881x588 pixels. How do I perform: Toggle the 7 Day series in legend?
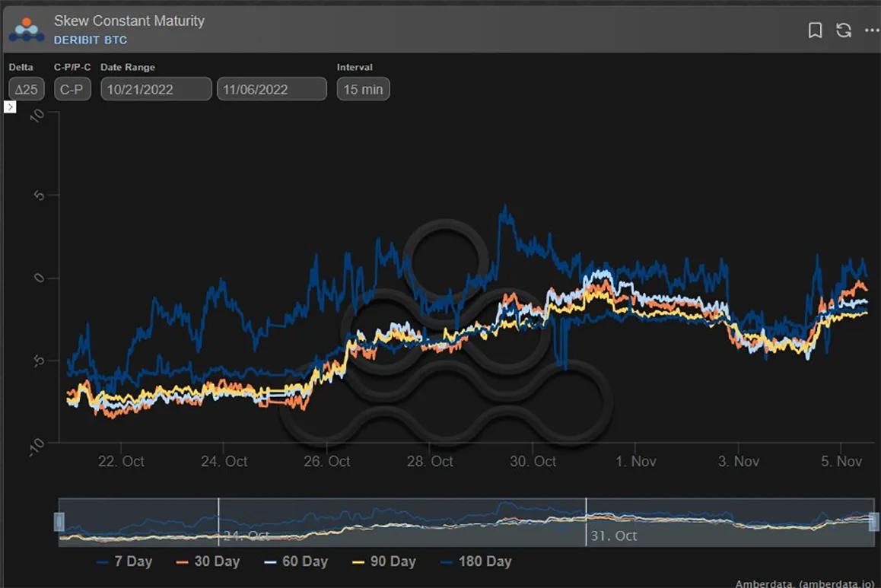[124, 561]
